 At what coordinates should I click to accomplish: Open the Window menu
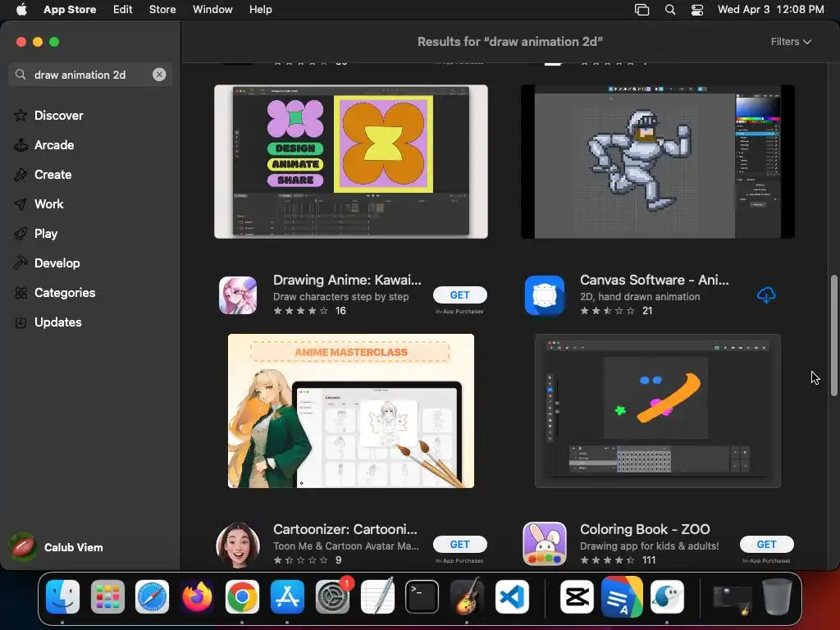pos(212,10)
